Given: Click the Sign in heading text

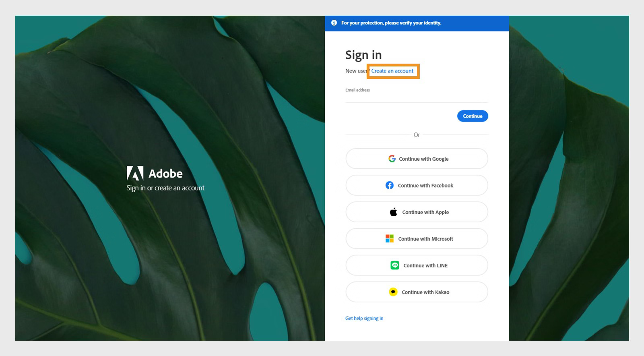Looking at the screenshot, I should (363, 55).
